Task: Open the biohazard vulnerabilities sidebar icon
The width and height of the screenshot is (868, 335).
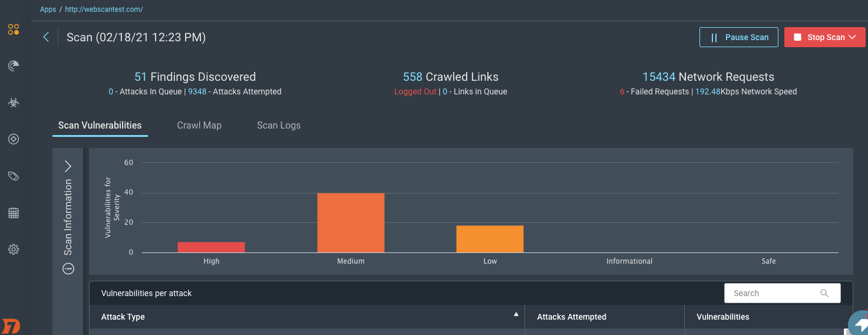Action: click(x=14, y=103)
